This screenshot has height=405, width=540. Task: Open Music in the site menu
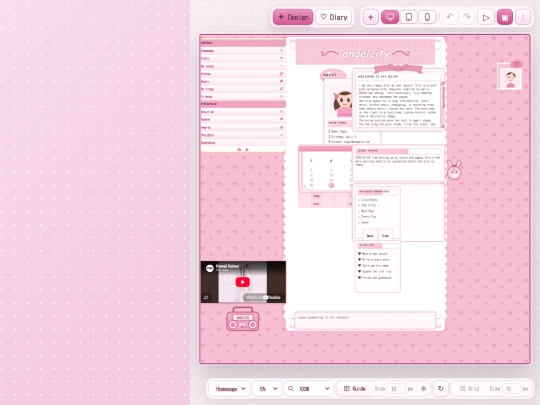pos(243,82)
